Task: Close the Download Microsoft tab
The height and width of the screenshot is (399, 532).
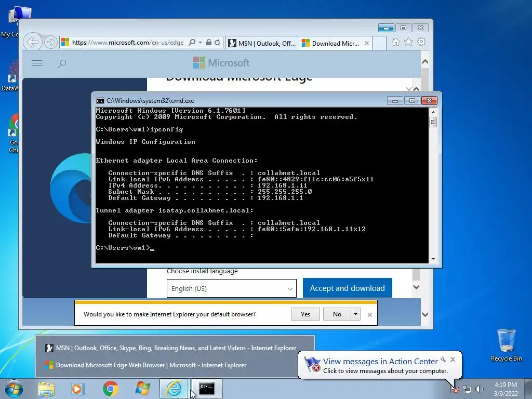Action: [x=367, y=43]
